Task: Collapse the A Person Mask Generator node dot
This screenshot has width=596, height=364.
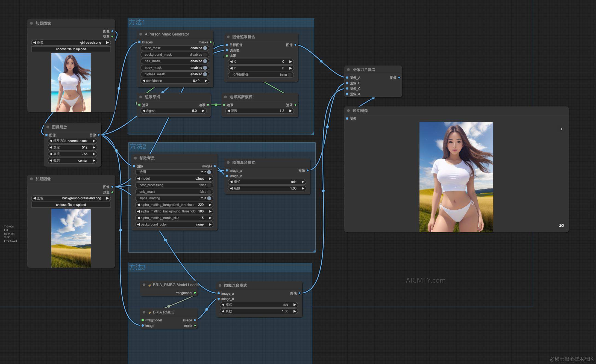Action: point(141,34)
